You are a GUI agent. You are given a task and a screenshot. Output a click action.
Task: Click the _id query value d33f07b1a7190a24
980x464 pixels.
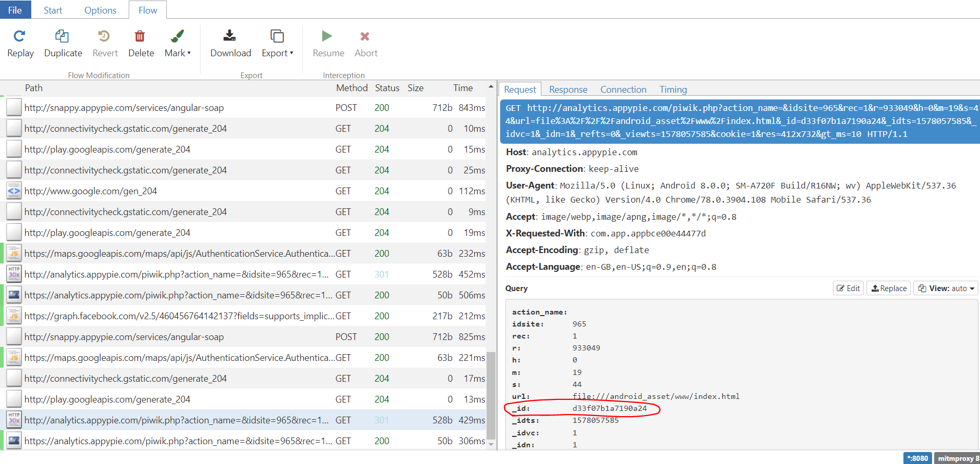coord(610,408)
